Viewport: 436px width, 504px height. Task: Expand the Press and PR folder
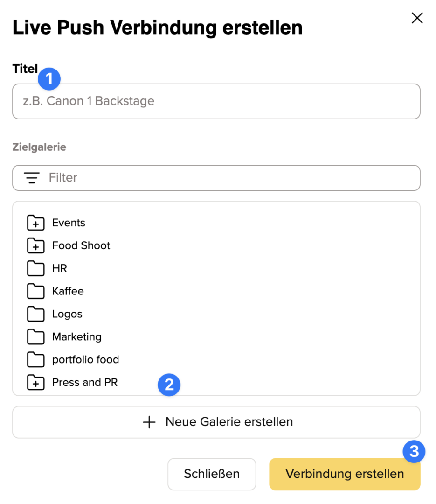pos(35,383)
